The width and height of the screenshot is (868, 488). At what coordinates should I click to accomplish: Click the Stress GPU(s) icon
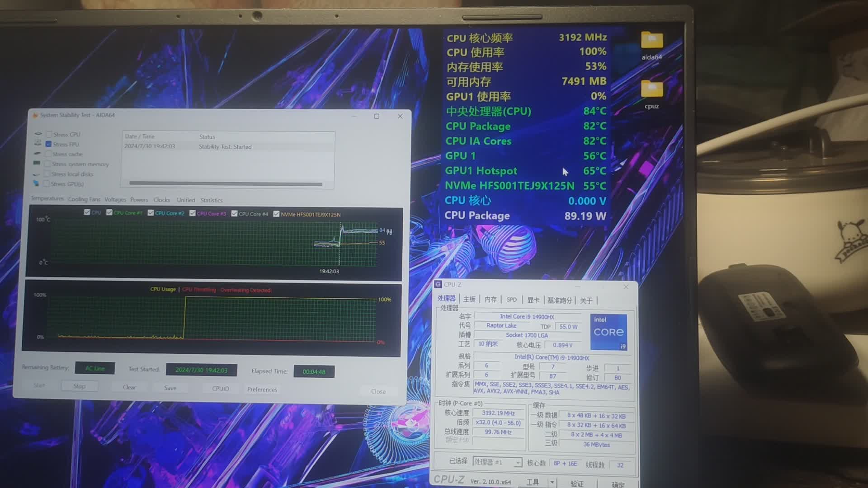tap(36, 183)
